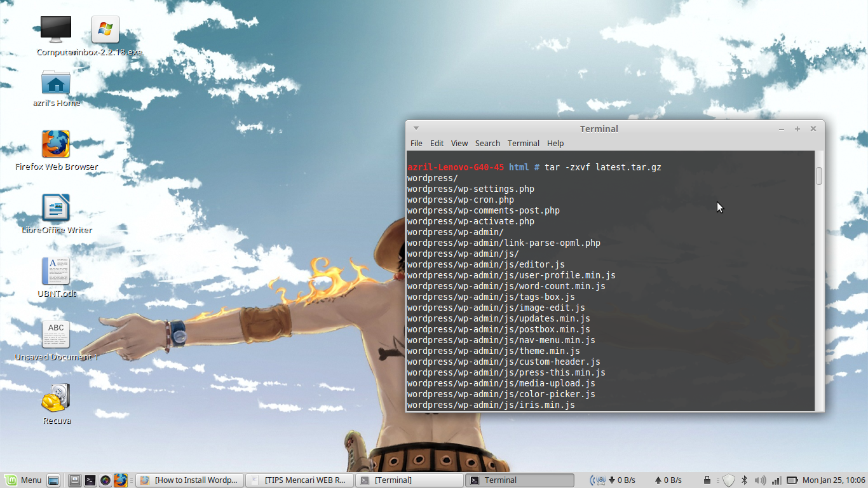This screenshot has width=868, height=488.
Task: Open the Terminal window menu arrow
Action: point(416,128)
